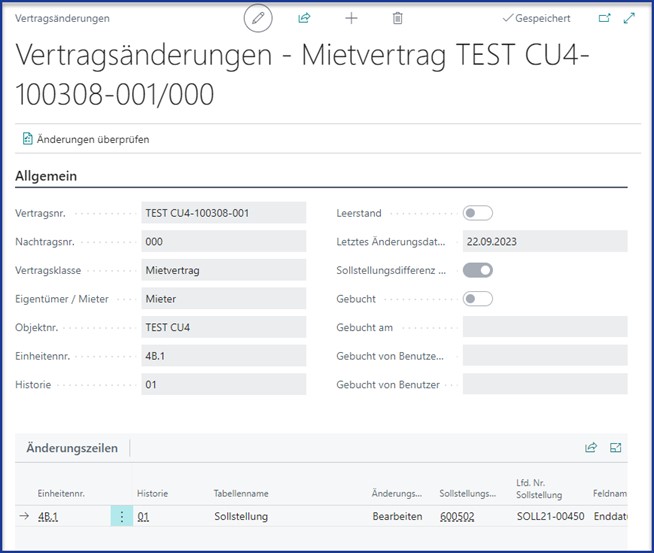Toggle the Gebucht switch

click(478, 299)
